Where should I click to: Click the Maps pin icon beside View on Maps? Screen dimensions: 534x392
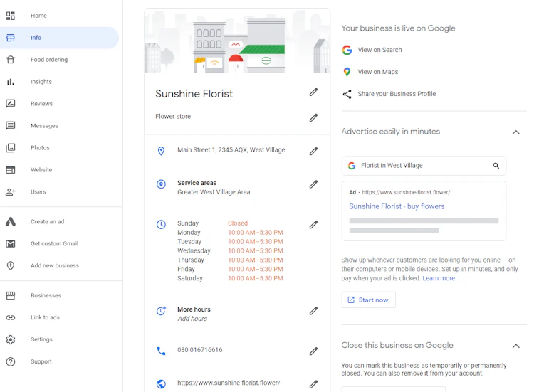click(x=347, y=72)
